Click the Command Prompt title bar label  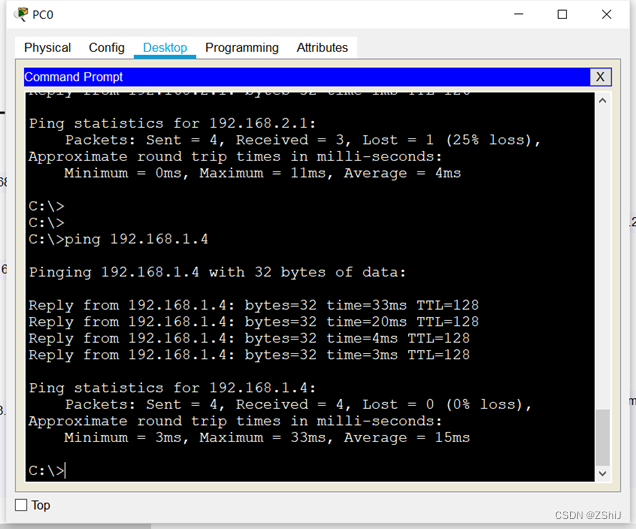click(73, 77)
